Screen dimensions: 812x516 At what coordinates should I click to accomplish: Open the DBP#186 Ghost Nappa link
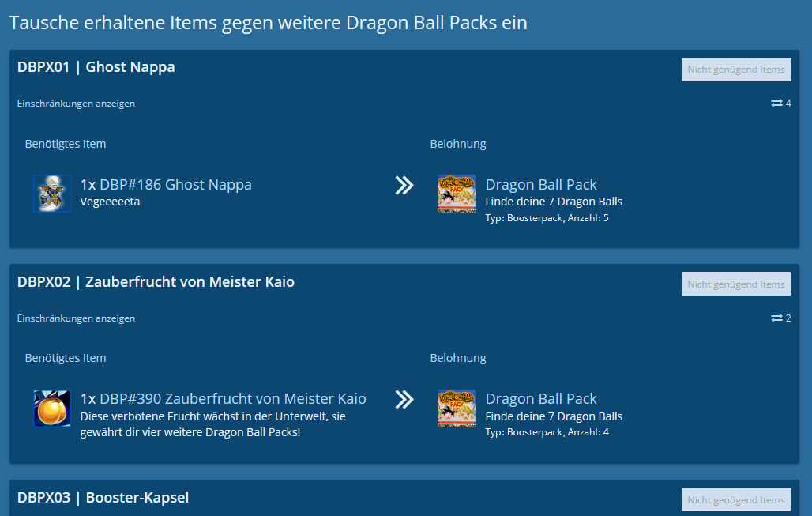tap(175, 185)
